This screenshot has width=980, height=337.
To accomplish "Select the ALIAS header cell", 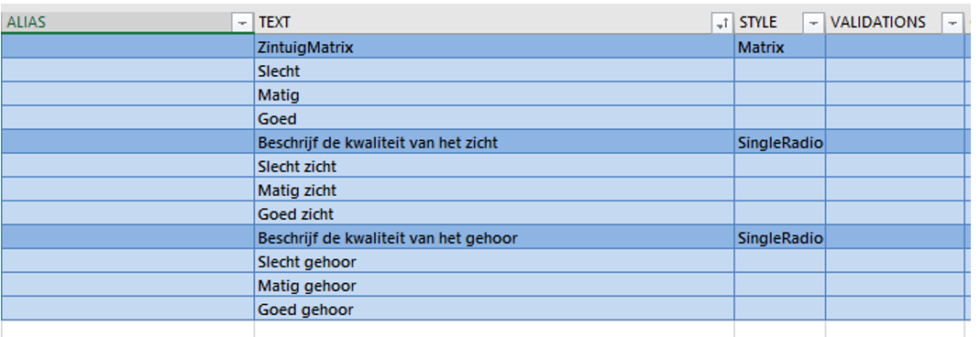I will pyautogui.click(x=127, y=23).
